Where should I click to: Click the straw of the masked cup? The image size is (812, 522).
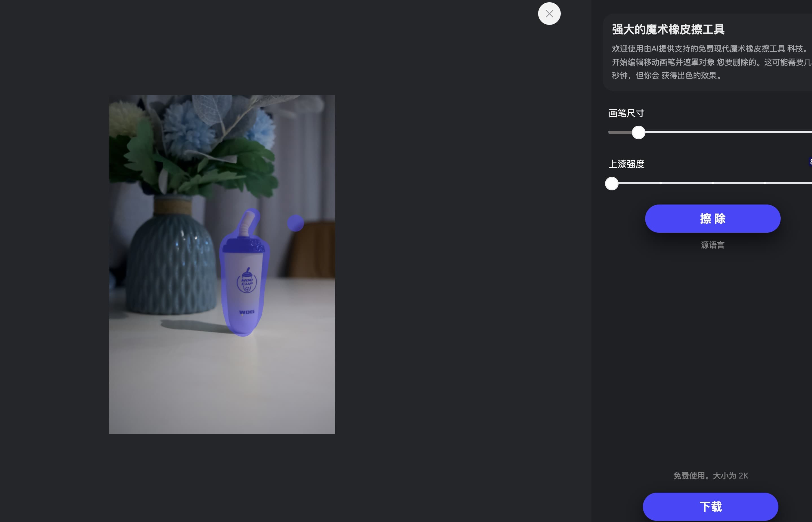coord(247,224)
